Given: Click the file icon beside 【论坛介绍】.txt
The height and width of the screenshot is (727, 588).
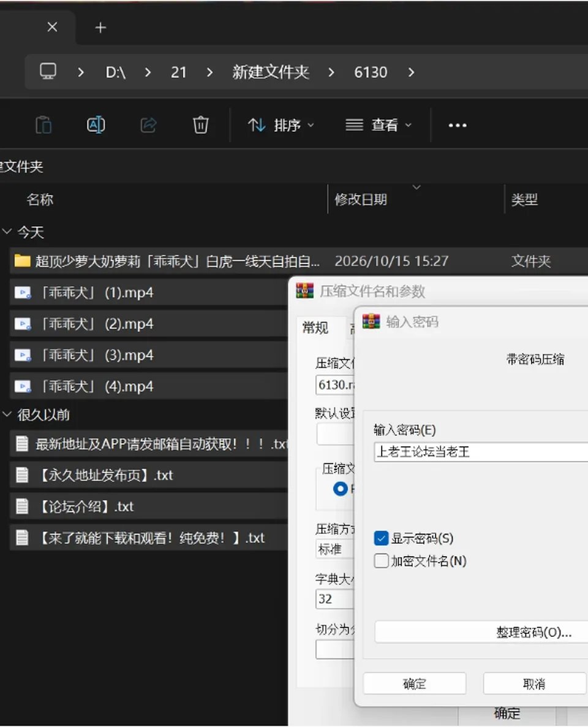Looking at the screenshot, I should coord(22,506).
